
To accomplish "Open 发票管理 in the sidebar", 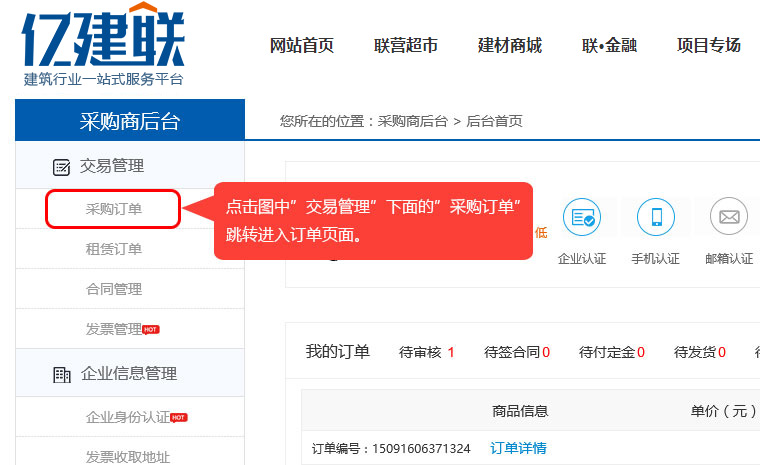I will (x=113, y=329).
